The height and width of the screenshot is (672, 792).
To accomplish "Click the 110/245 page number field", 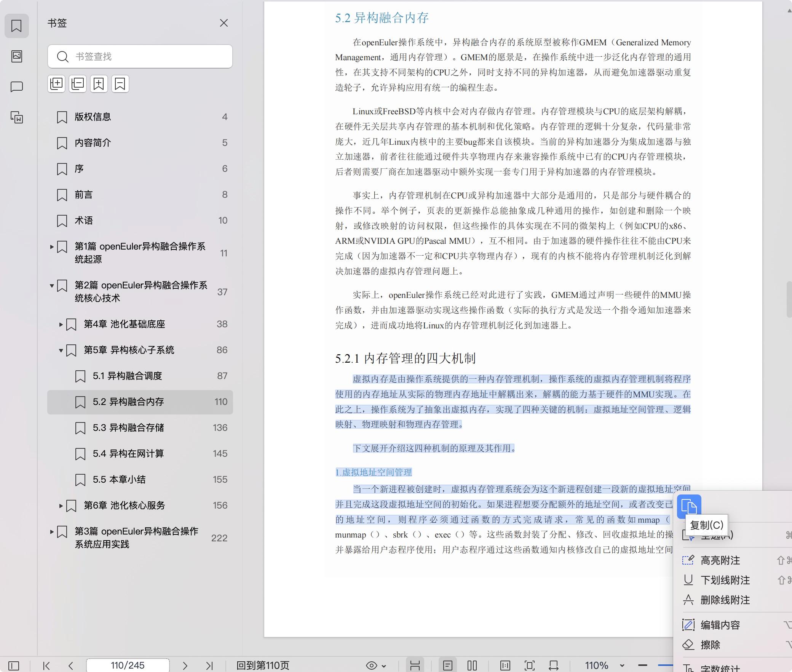I will 128,666.
